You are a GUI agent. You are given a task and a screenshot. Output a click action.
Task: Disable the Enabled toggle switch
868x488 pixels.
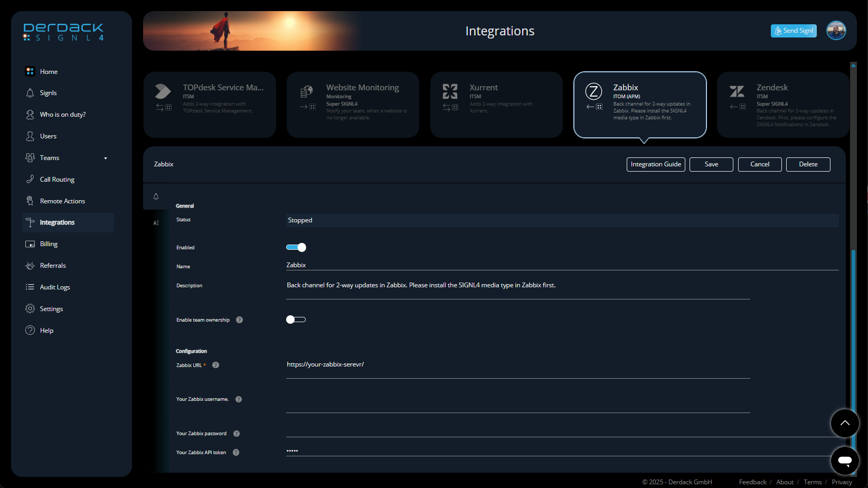[x=296, y=247]
